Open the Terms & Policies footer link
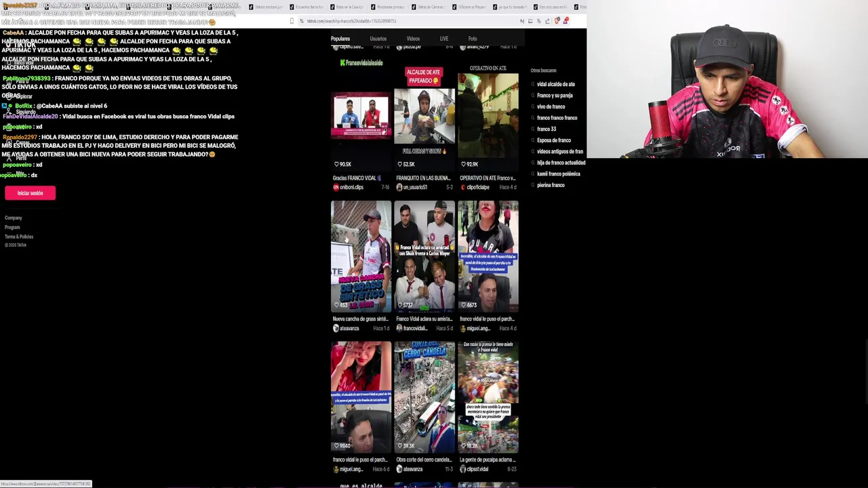Screen dimensions: 868x488 (19, 237)
